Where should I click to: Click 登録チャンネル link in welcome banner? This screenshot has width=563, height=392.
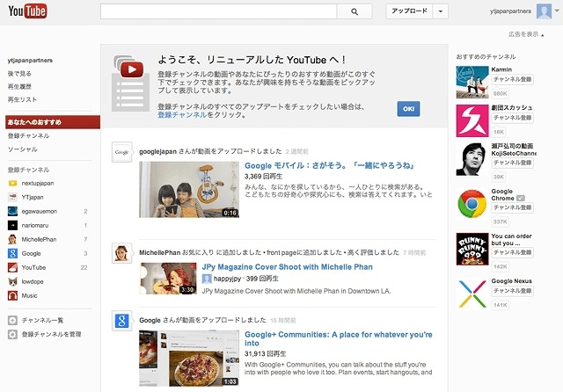point(182,115)
